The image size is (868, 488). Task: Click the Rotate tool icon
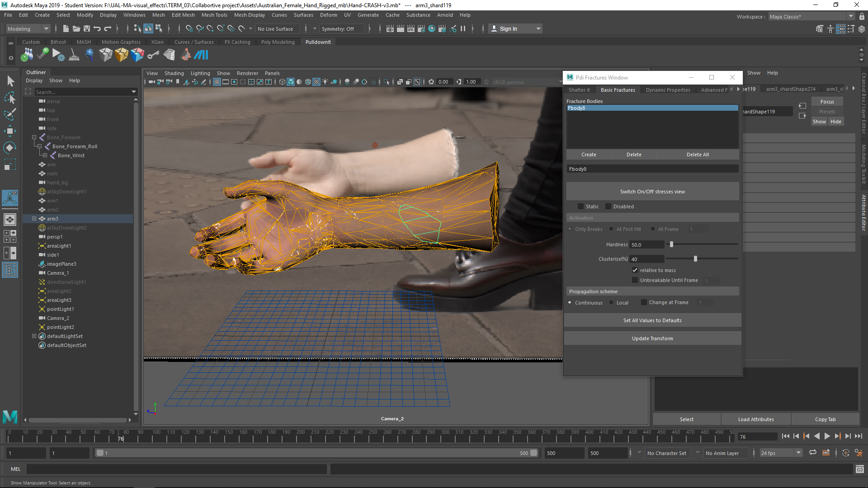point(10,148)
